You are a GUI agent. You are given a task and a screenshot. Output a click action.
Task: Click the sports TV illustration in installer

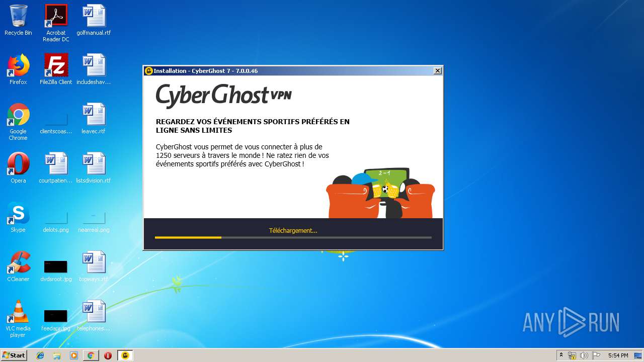(x=380, y=193)
